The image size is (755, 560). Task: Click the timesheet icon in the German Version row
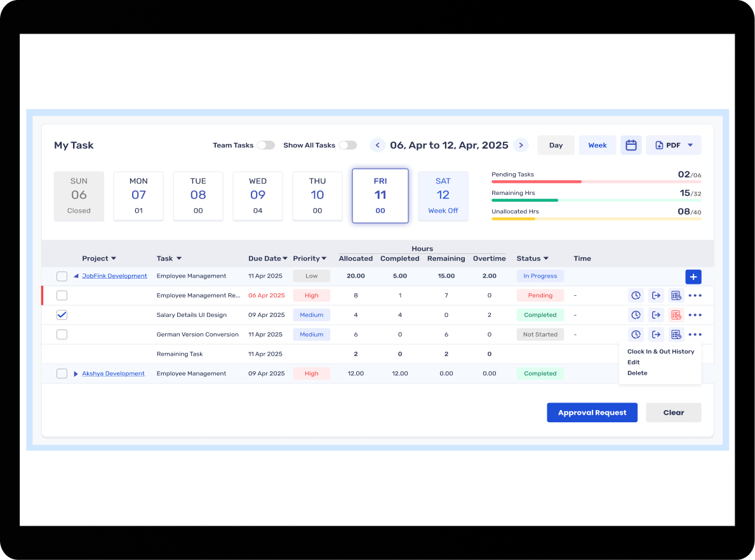pyautogui.click(x=676, y=335)
